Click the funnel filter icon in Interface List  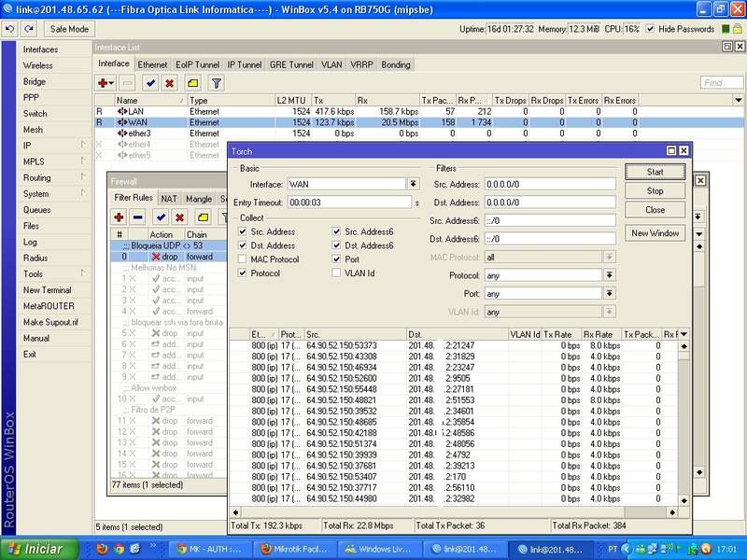216,83
